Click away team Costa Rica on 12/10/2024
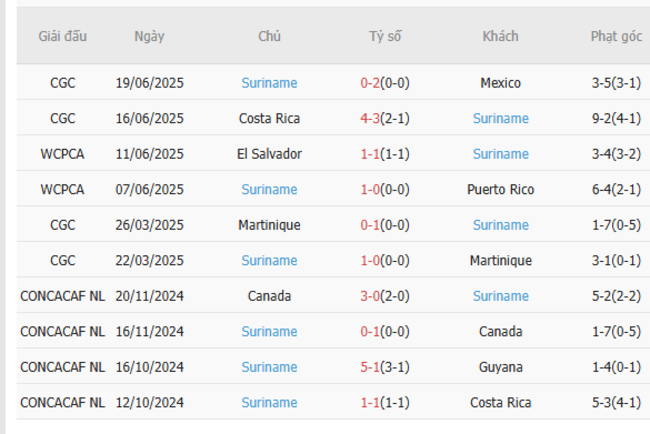 click(x=500, y=402)
